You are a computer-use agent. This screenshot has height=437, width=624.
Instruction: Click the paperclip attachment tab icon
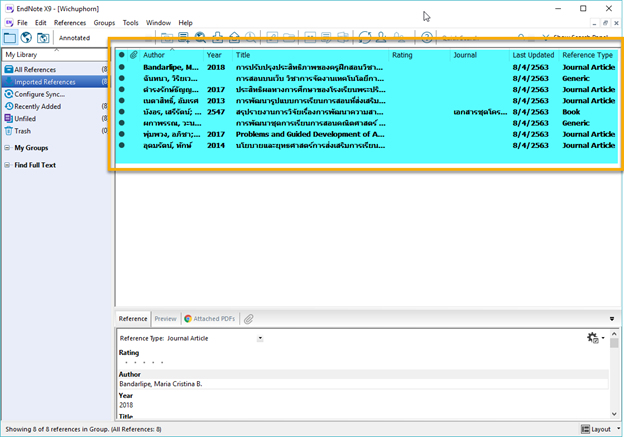coord(248,319)
